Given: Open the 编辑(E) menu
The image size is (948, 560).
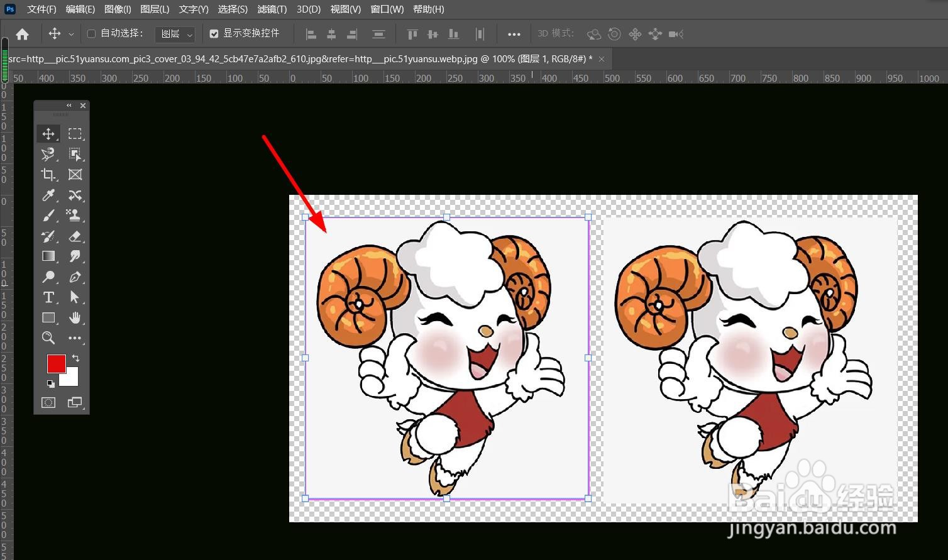Looking at the screenshot, I should point(80,9).
